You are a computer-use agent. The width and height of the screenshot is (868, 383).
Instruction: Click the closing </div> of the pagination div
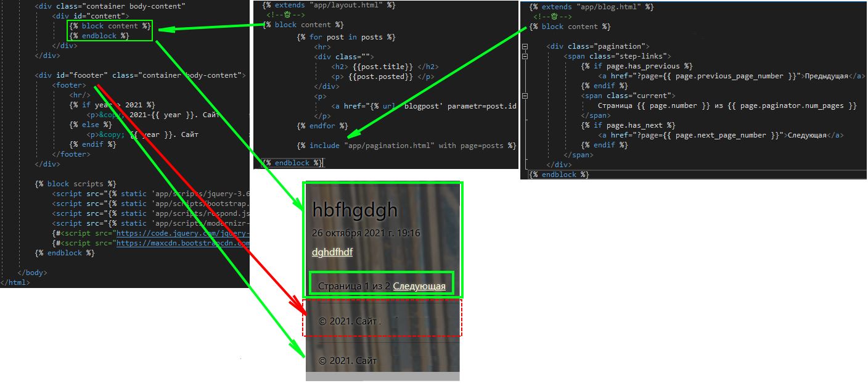pyautogui.click(x=559, y=165)
